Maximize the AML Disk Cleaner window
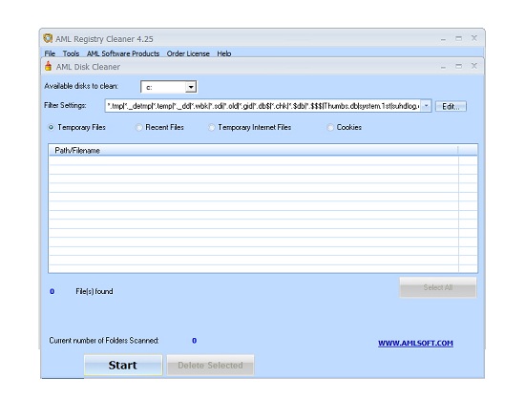Viewport: 525px width, 420px height. tap(459, 66)
